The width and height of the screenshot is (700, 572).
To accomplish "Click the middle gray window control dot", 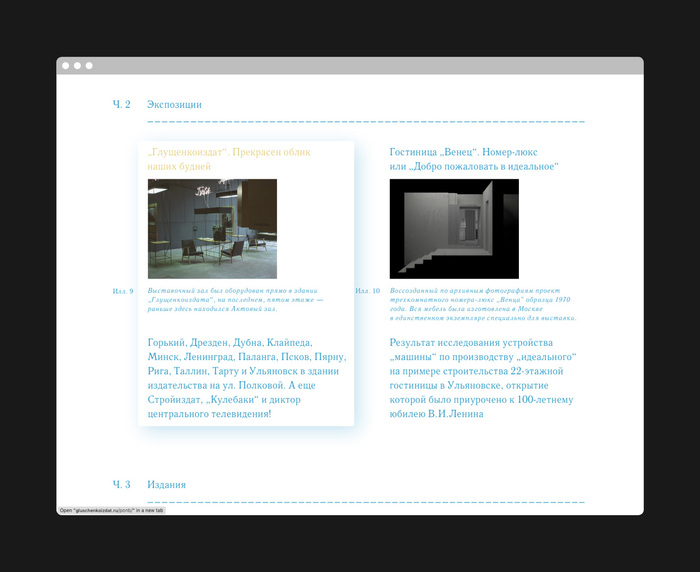I will [x=77, y=66].
